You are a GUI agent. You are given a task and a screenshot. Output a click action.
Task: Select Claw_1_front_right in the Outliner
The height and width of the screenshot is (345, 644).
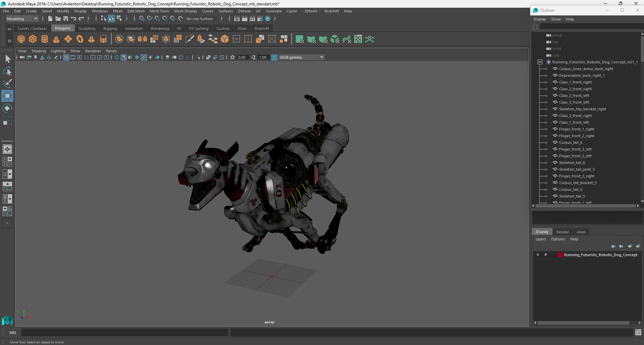coord(575,82)
